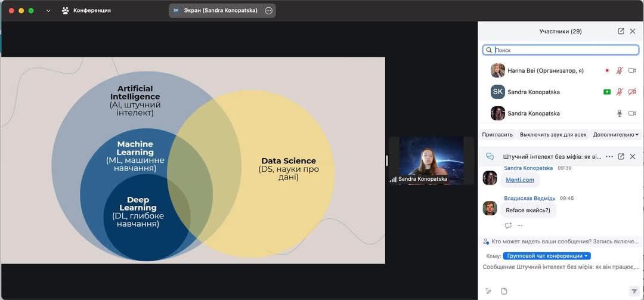This screenshot has height=300, width=644.
Task: Pop out the Участники panel
Action: [x=621, y=31]
